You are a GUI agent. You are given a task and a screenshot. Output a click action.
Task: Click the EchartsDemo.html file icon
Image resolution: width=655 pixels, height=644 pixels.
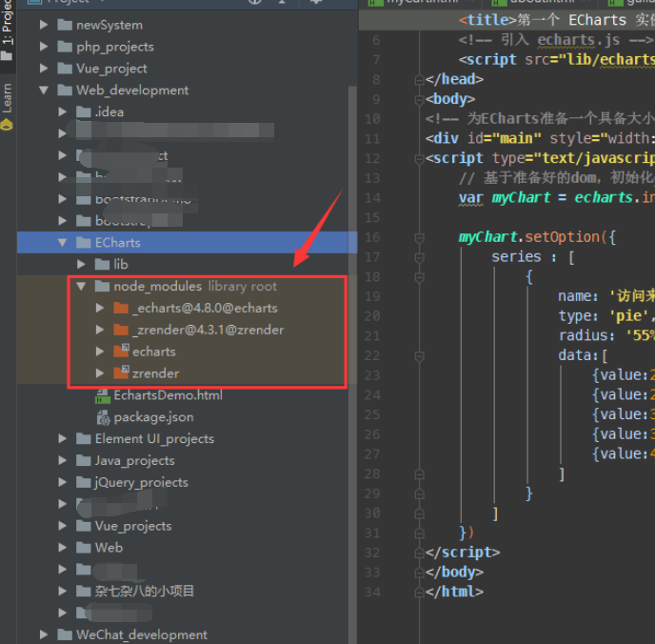(103, 395)
